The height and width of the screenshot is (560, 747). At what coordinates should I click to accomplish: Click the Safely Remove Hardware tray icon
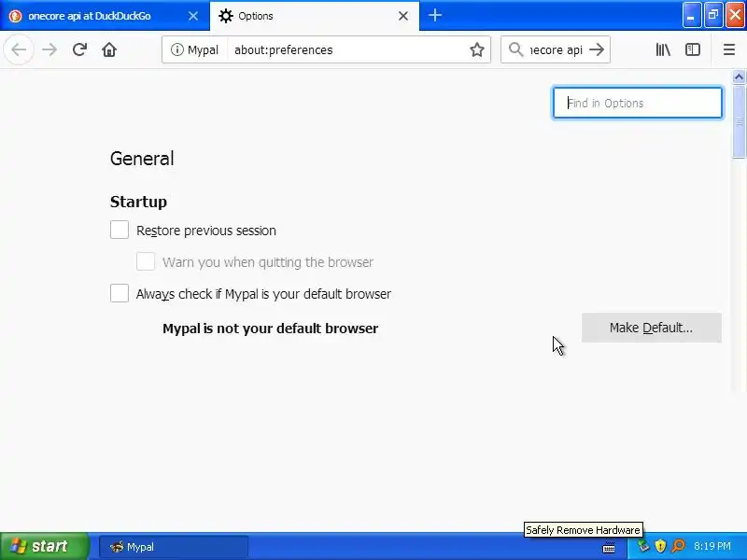tap(643, 546)
